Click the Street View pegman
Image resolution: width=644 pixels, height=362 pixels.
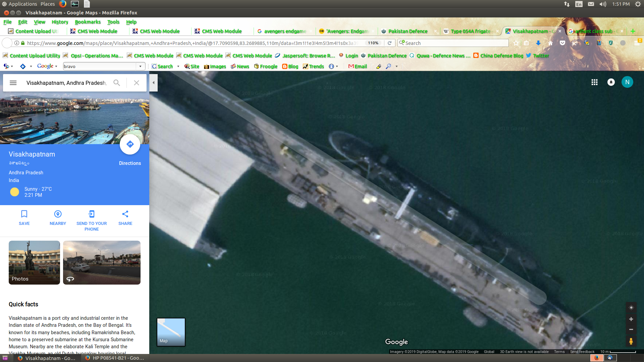631,341
